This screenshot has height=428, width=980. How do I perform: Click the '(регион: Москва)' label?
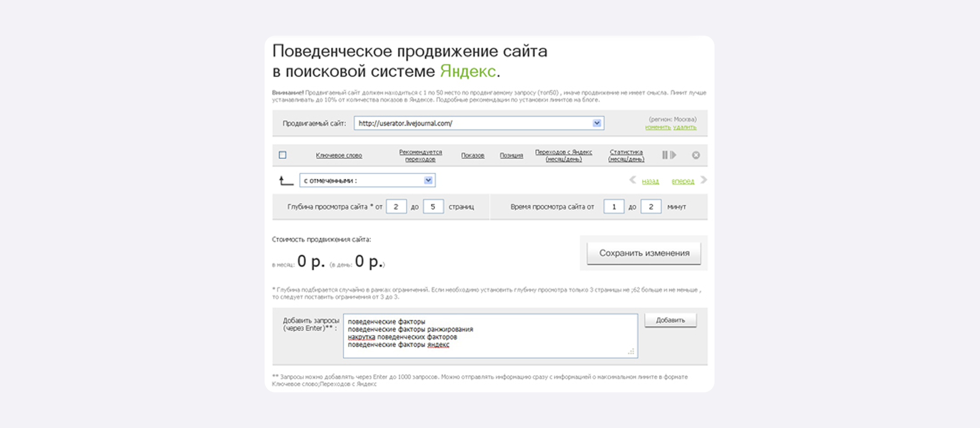pyautogui.click(x=673, y=119)
